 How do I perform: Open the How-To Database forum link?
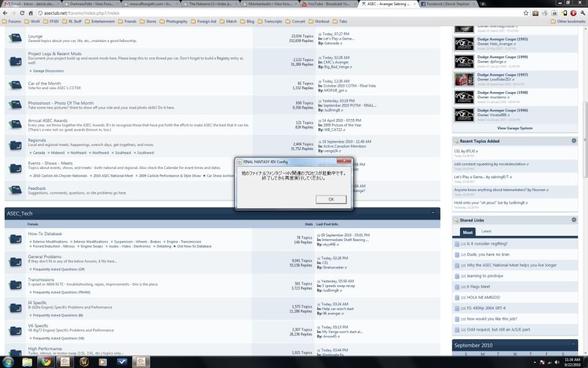pyautogui.click(x=45, y=233)
